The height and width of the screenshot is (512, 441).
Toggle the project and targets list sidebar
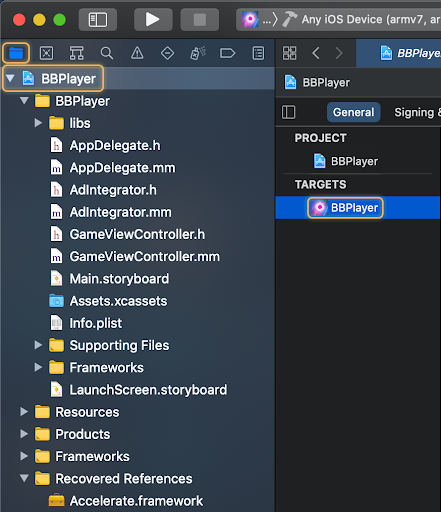pyautogui.click(x=289, y=112)
